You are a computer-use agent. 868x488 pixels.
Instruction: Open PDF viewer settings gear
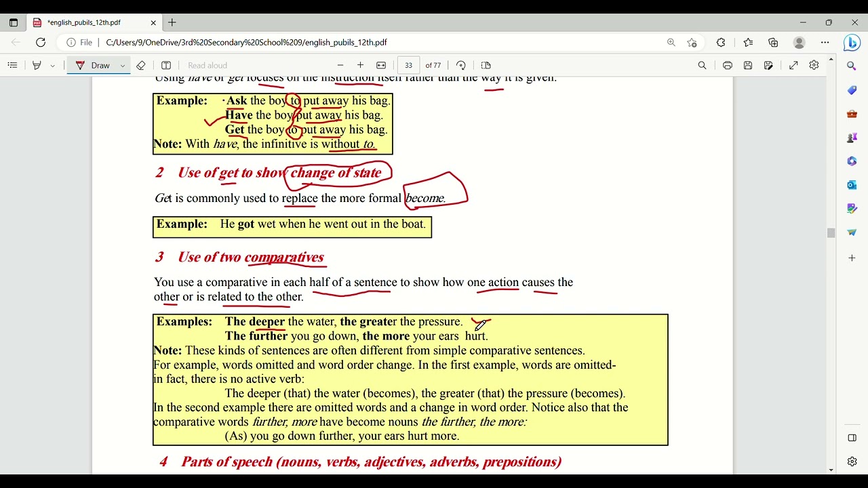pos(814,65)
